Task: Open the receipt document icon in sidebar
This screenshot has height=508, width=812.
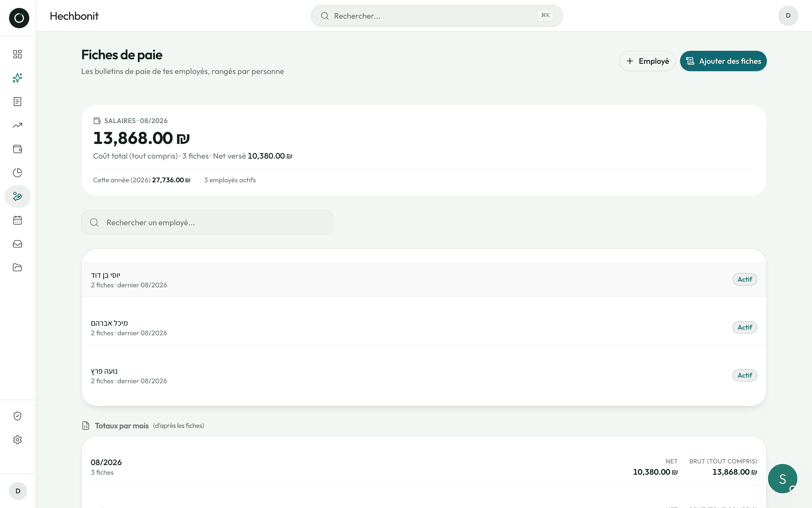Action: [x=17, y=102]
